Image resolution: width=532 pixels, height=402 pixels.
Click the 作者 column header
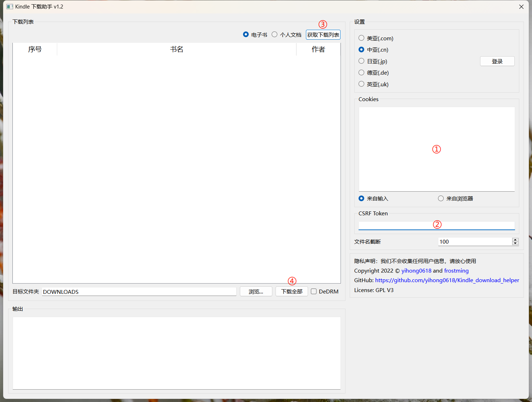(318, 49)
